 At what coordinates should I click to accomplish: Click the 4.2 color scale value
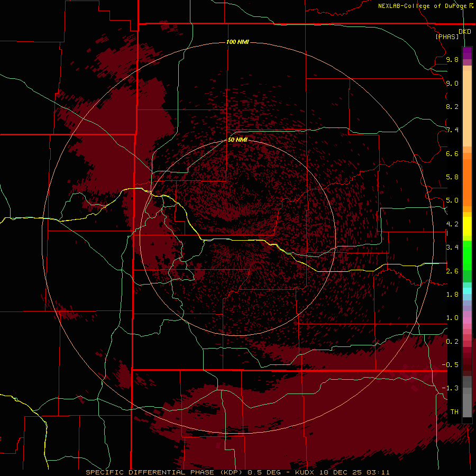click(452, 224)
